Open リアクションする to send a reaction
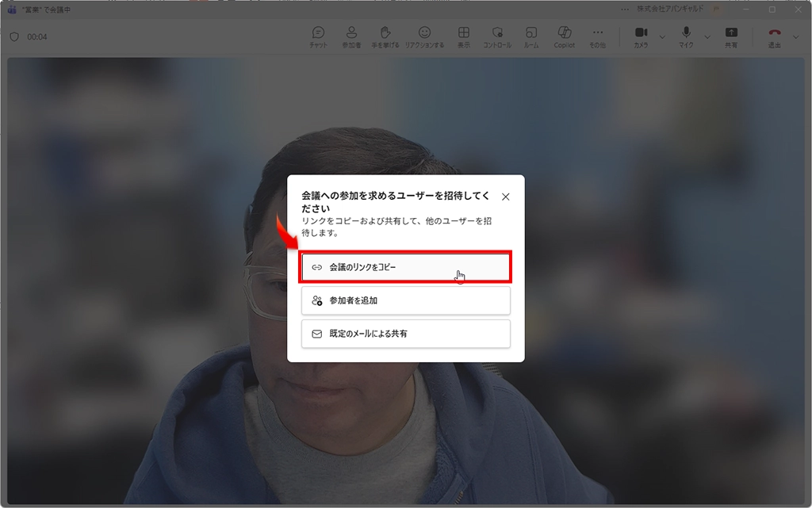The width and height of the screenshot is (812, 508). coord(425,37)
